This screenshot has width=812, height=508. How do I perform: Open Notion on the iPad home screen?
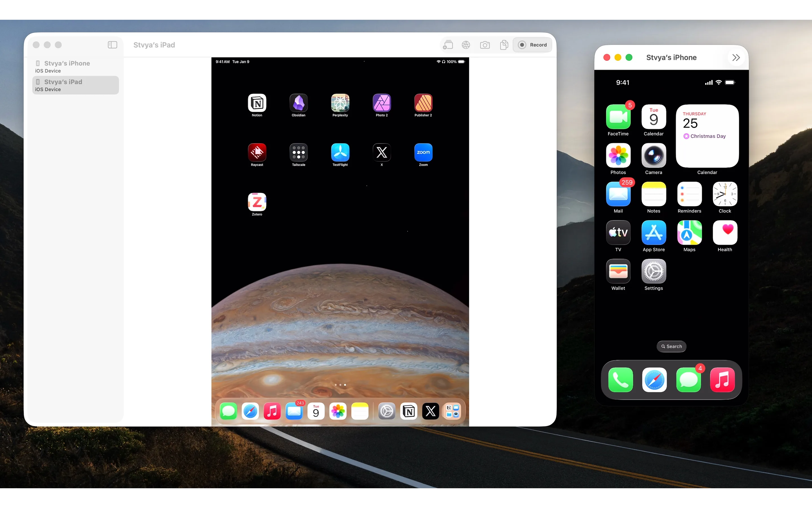pos(257,103)
